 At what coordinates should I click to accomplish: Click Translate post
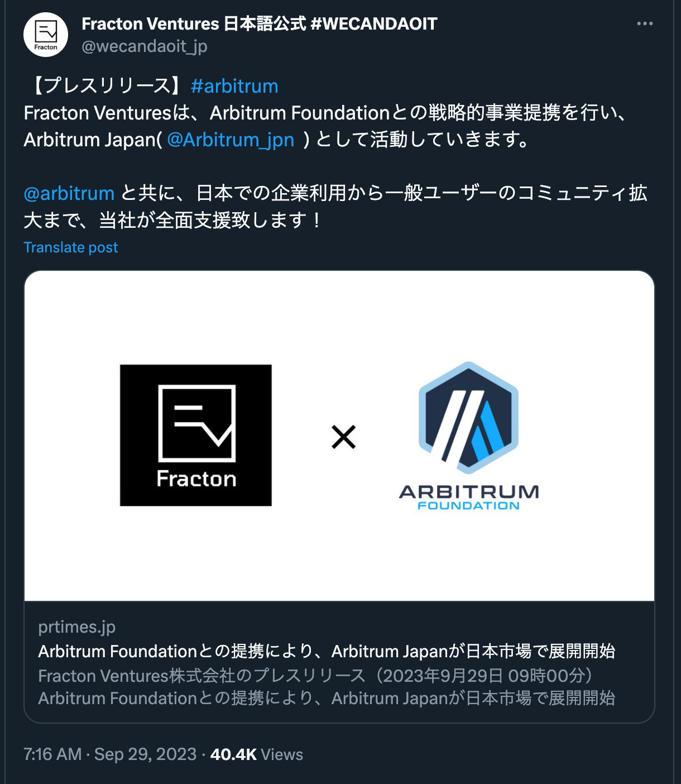[71, 247]
